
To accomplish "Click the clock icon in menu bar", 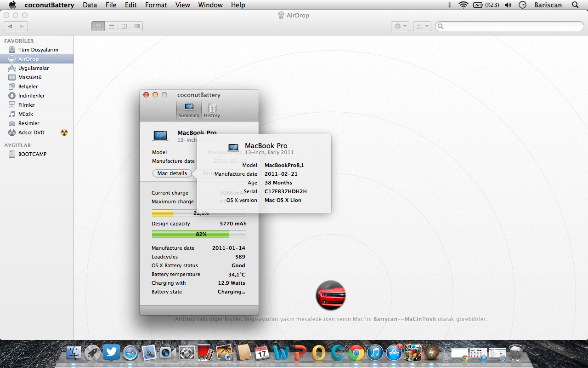I will coord(522,5).
